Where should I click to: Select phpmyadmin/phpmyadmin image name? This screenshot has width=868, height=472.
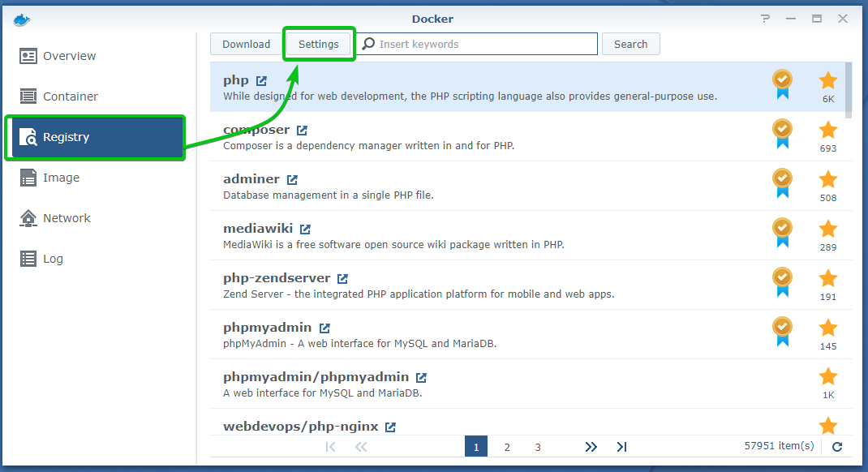coord(316,377)
